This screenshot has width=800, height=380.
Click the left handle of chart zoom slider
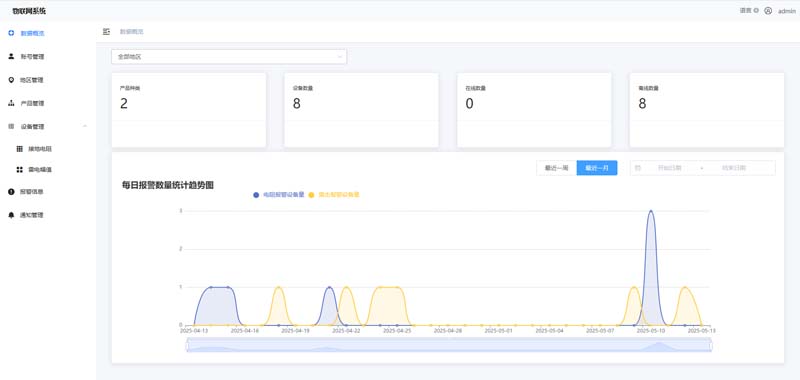pyautogui.click(x=187, y=346)
